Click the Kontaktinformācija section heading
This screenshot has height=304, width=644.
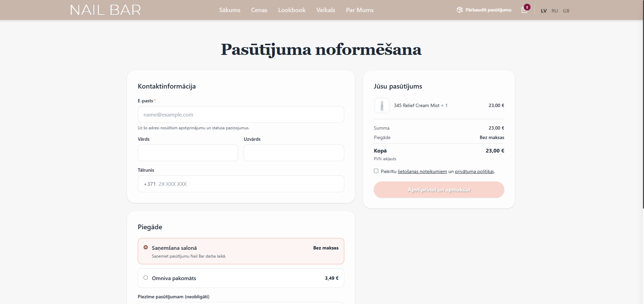(167, 86)
